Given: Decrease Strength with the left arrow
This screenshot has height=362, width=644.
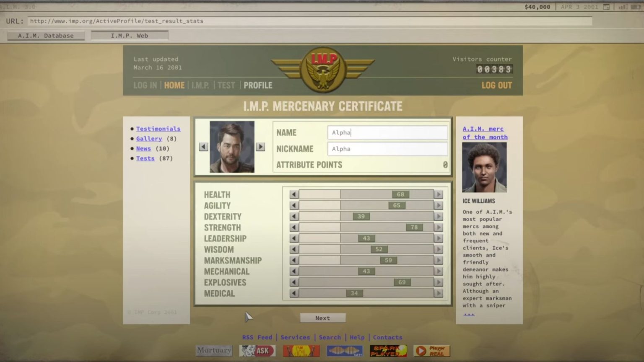Looking at the screenshot, I should click(294, 228).
